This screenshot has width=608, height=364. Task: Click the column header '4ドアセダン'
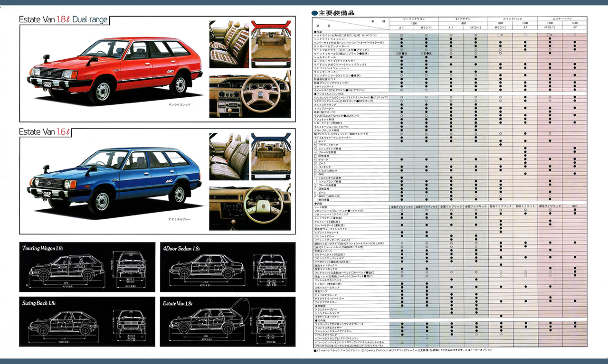pyautogui.click(x=463, y=19)
